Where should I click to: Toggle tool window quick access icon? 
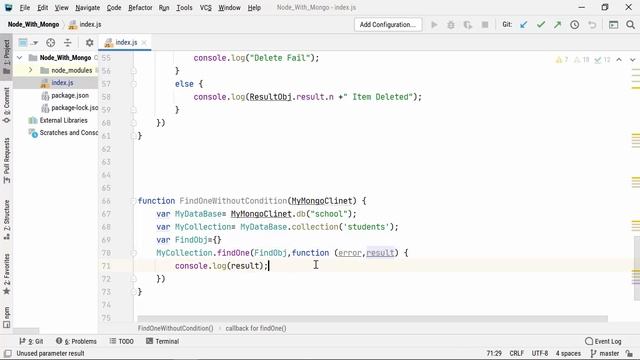click(8, 353)
